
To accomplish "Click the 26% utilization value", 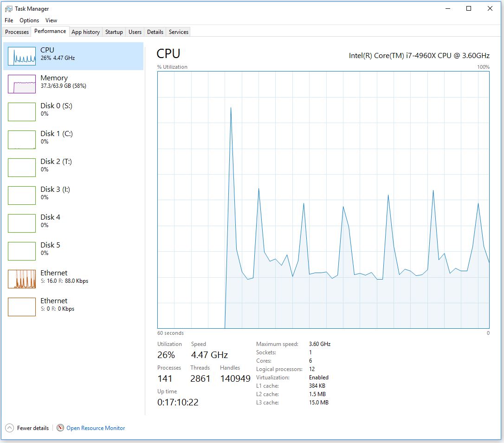I will [x=166, y=355].
